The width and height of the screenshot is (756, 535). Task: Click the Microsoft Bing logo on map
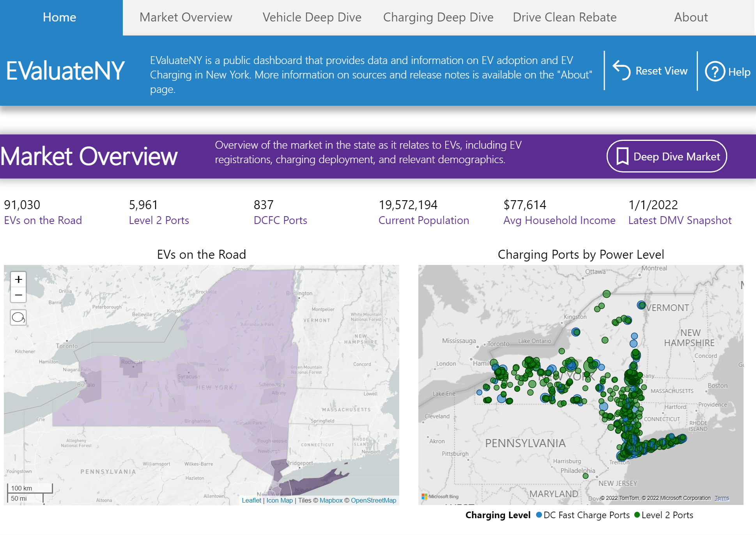tap(440, 496)
